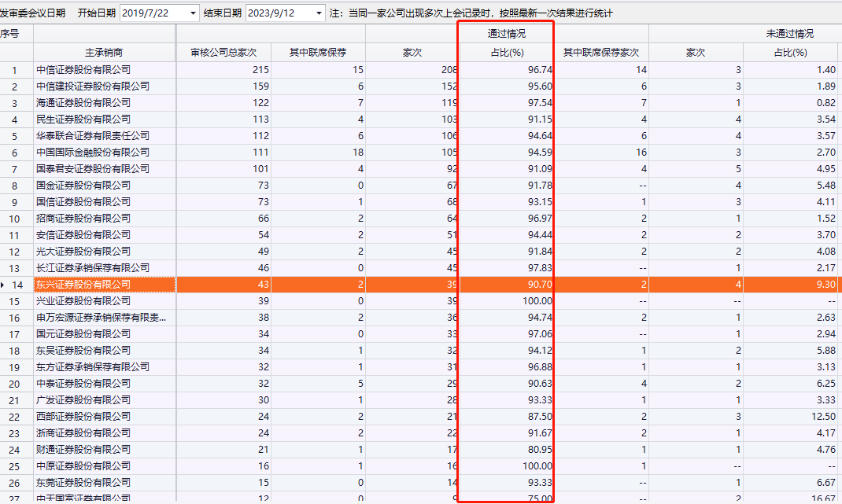
Task: Open the end date dropdown arrow
Action: [x=319, y=13]
